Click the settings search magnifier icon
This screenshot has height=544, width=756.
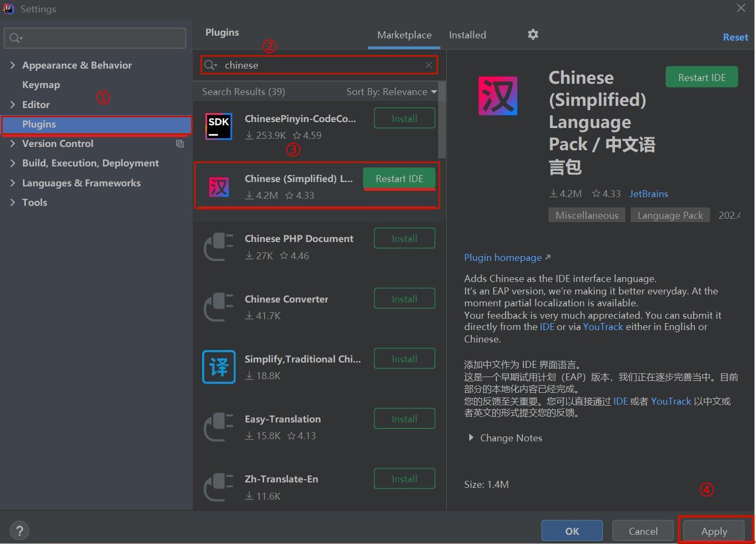coord(16,38)
